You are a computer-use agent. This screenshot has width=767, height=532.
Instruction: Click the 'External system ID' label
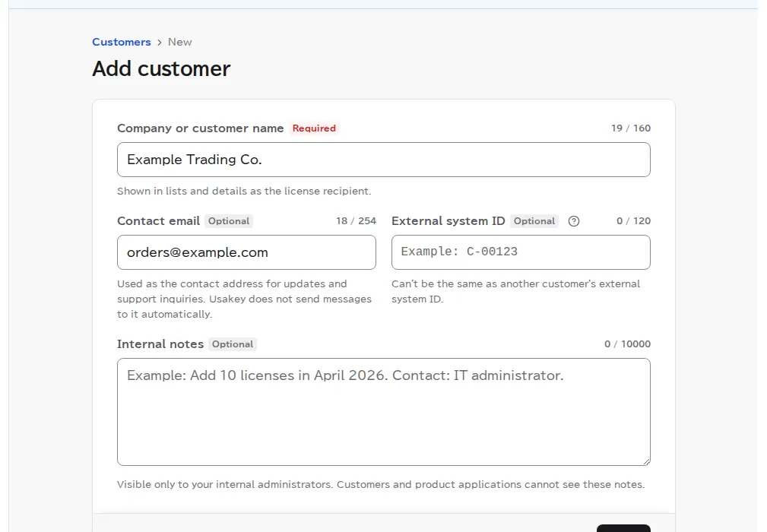coord(448,221)
